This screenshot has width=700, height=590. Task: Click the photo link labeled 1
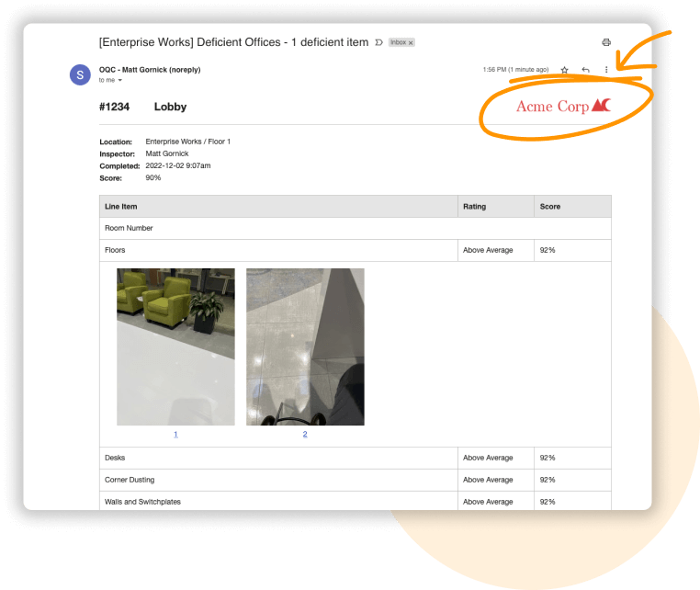click(x=175, y=434)
